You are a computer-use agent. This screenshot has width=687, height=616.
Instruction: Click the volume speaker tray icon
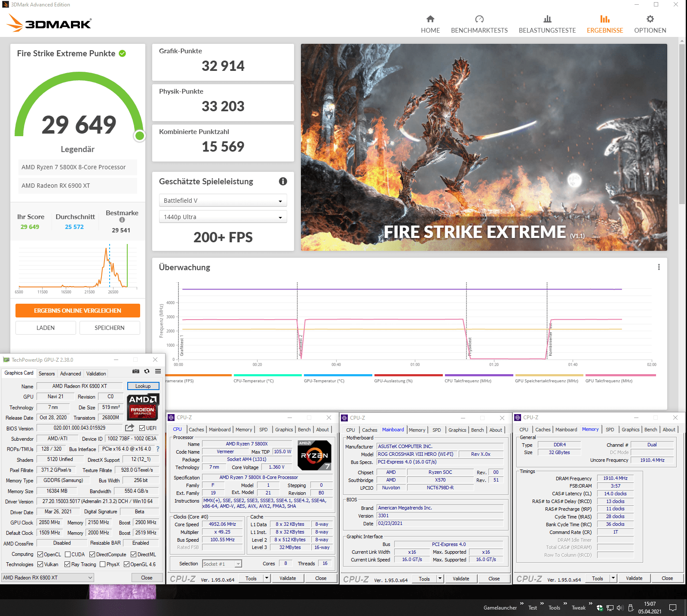coord(620,608)
